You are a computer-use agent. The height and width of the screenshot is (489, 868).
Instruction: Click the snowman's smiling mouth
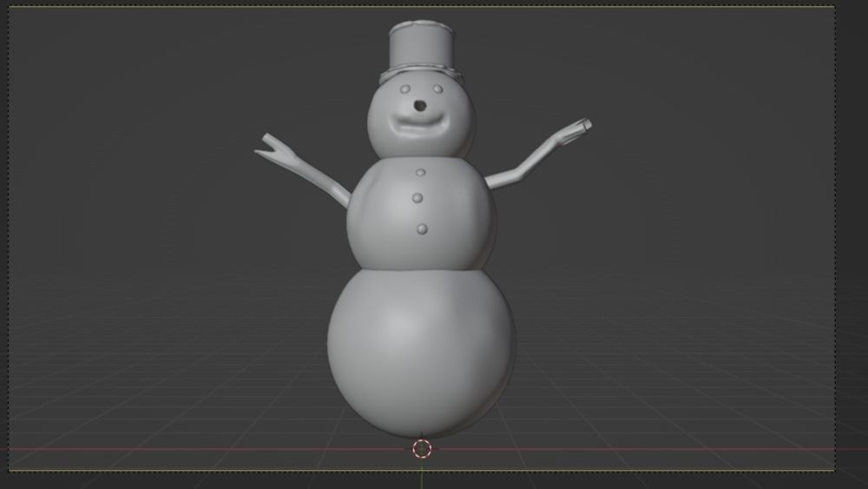click(x=419, y=126)
